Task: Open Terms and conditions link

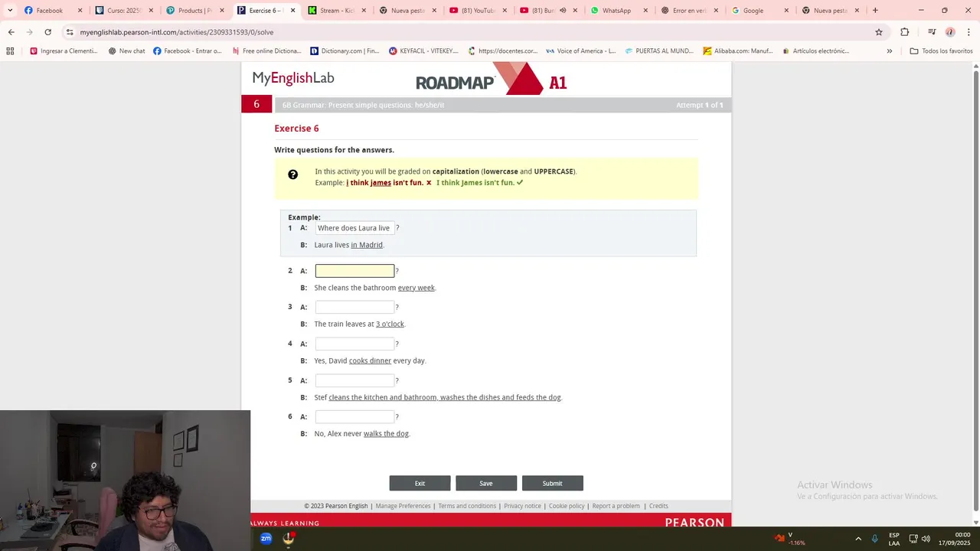Action: coord(467,506)
